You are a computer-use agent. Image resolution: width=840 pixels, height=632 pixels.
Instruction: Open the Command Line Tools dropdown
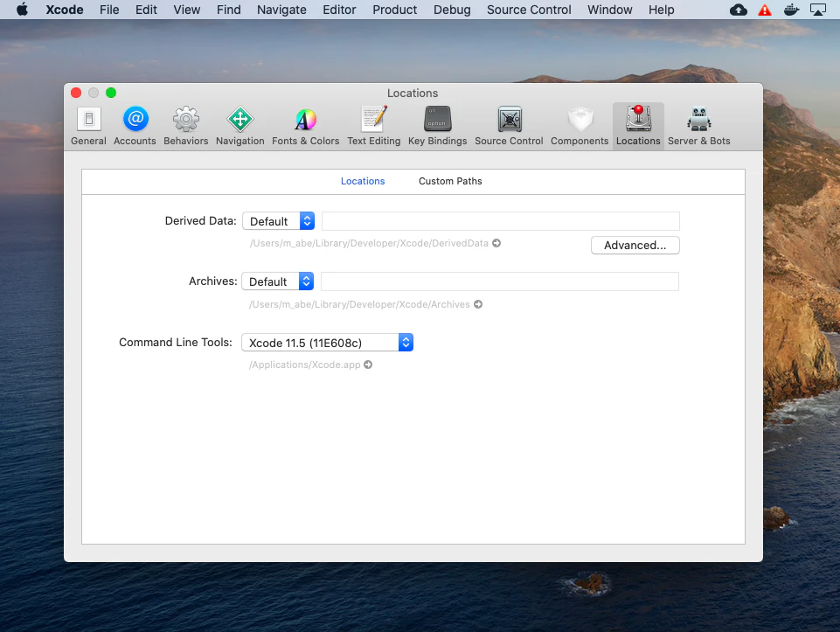[x=327, y=343]
